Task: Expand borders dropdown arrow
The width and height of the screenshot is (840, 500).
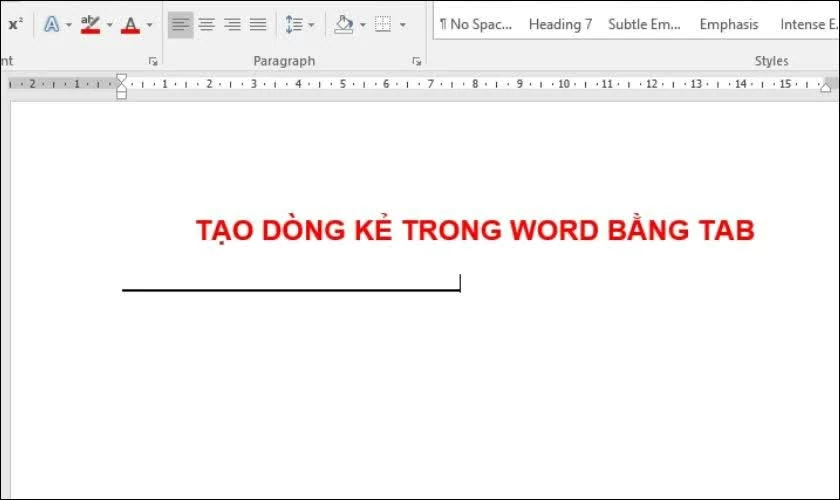Action: pyautogui.click(x=403, y=25)
